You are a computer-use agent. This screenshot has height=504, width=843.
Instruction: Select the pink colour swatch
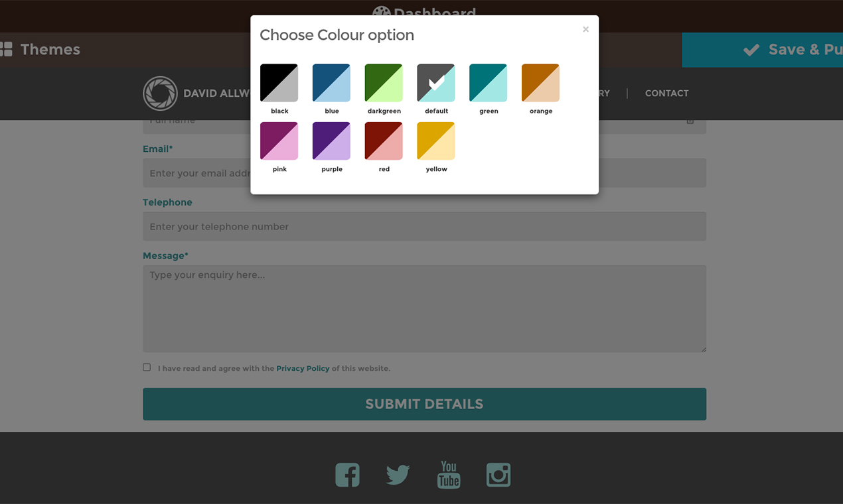[279, 141]
